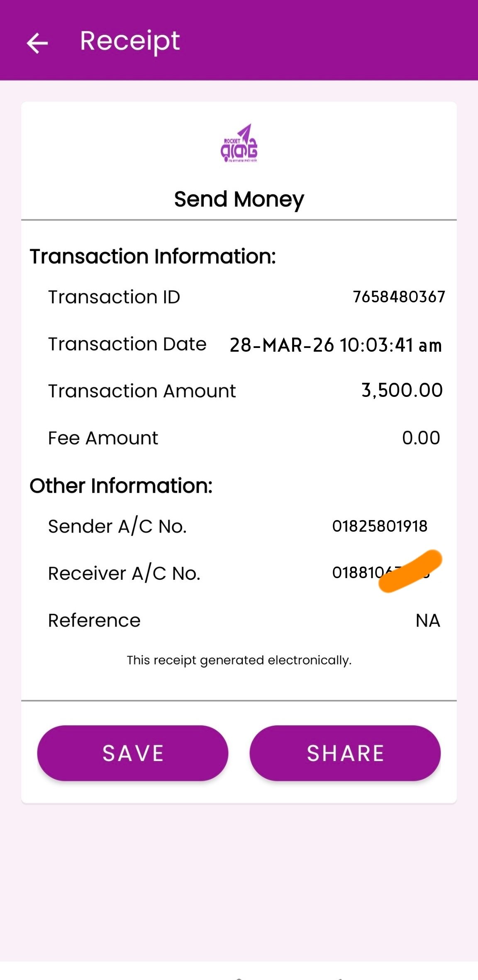
Task: Tap the Receiver A/C No. label
Action: pos(124,574)
